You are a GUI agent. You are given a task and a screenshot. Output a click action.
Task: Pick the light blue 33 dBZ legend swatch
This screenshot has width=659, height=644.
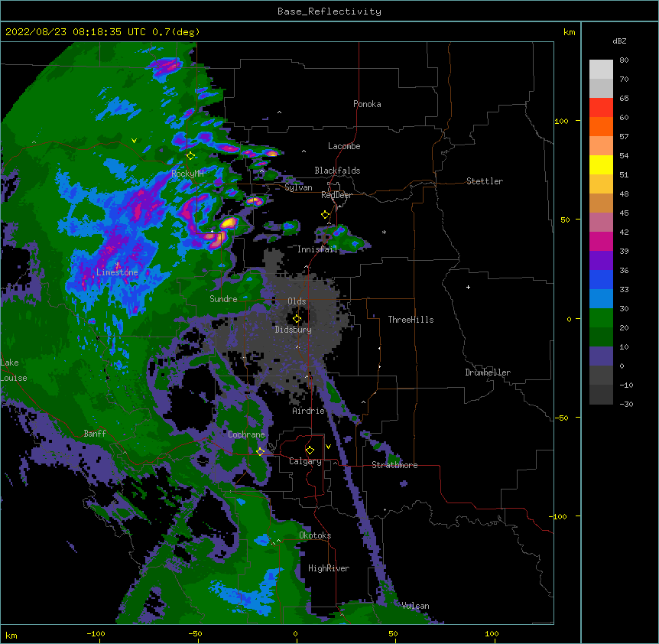601,299
